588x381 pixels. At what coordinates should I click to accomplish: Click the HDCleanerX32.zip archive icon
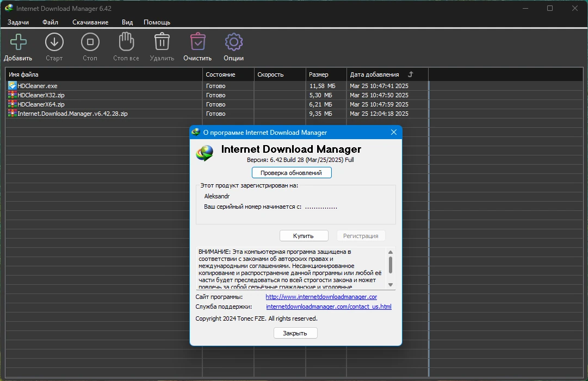[x=13, y=95]
